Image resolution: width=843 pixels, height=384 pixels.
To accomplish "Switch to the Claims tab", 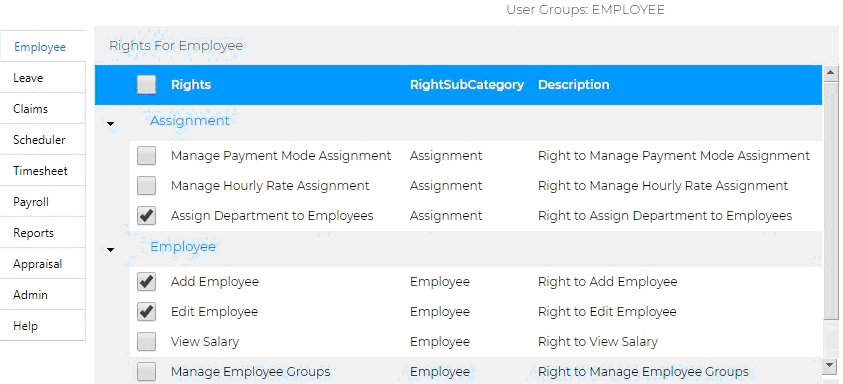I will click(42, 109).
